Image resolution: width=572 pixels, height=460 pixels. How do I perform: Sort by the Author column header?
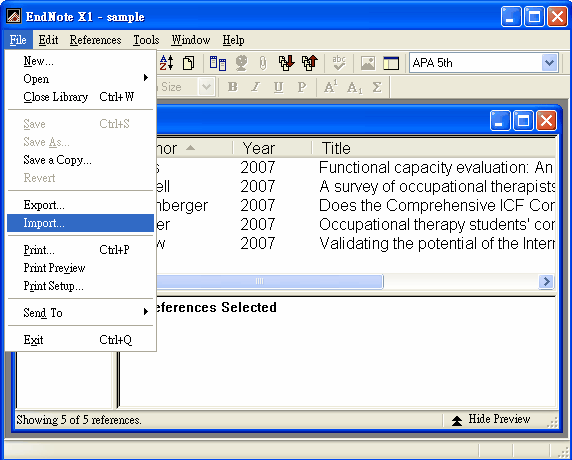pos(193,148)
